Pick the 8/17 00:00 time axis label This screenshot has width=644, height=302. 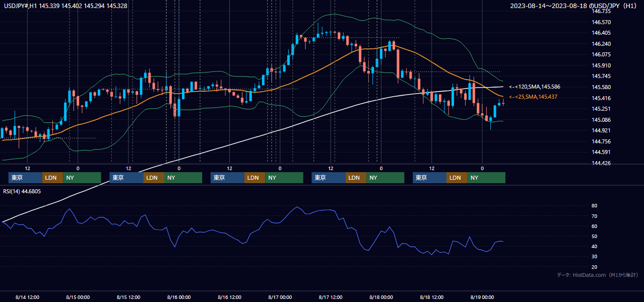tap(280, 297)
